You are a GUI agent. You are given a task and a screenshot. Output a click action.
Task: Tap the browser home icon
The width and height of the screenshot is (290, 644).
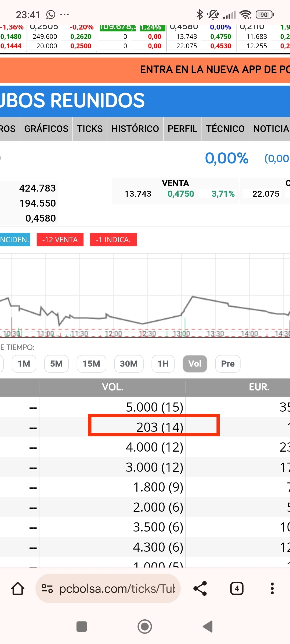coord(18,589)
